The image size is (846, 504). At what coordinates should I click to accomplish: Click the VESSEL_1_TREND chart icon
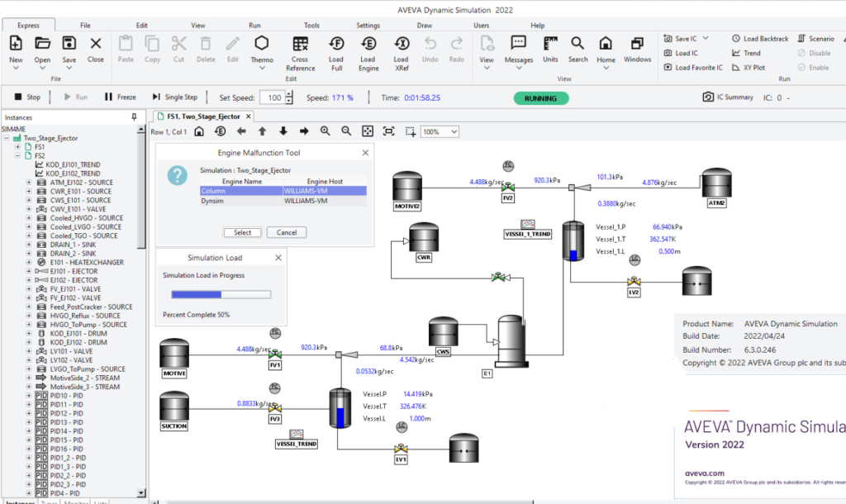[x=528, y=224]
